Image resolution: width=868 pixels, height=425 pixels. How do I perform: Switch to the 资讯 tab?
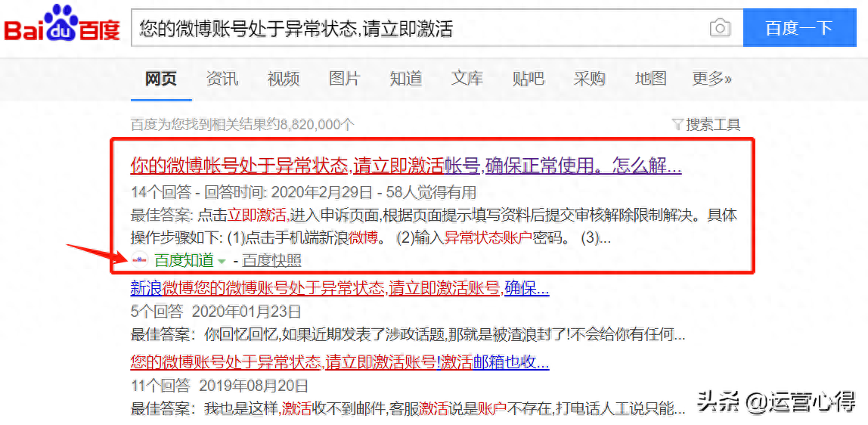pos(222,79)
